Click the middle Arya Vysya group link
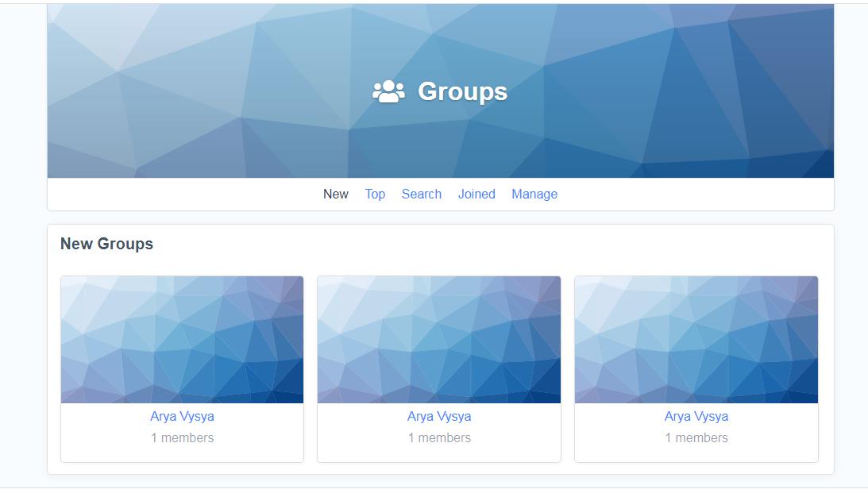The height and width of the screenshot is (493, 868). click(439, 416)
